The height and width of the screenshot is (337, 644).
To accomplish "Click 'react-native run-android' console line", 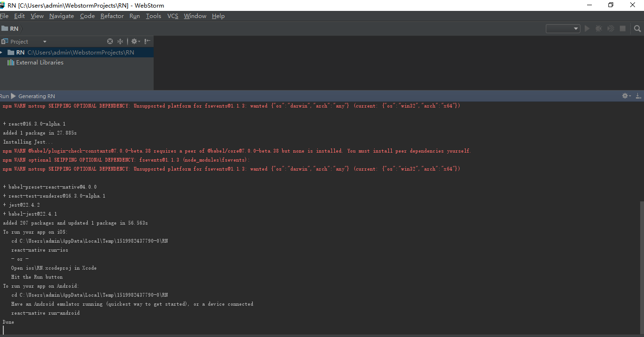I will point(46,313).
